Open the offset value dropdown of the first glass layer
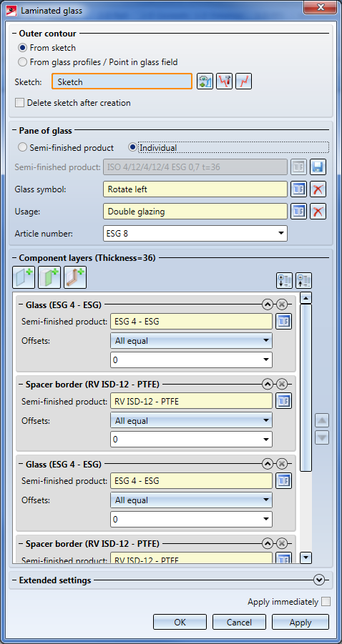Image resolution: width=342 pixels, height=644 pixels. 267,360
